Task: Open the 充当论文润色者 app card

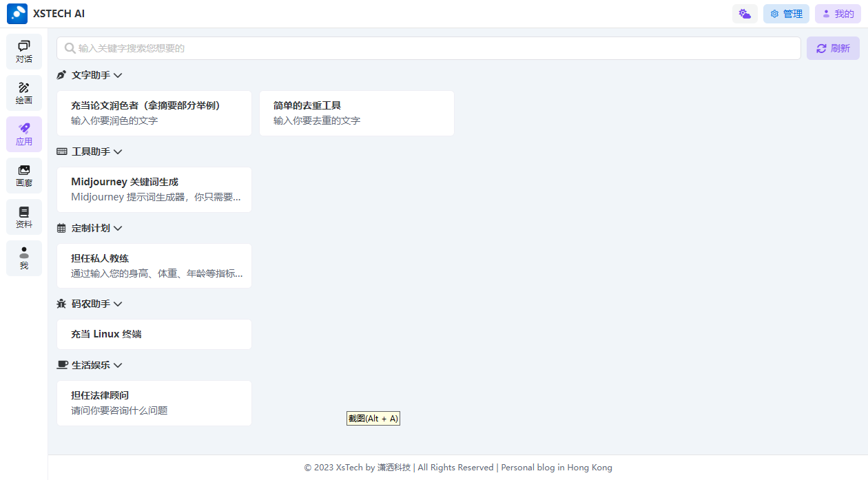Action: [154, 113]
